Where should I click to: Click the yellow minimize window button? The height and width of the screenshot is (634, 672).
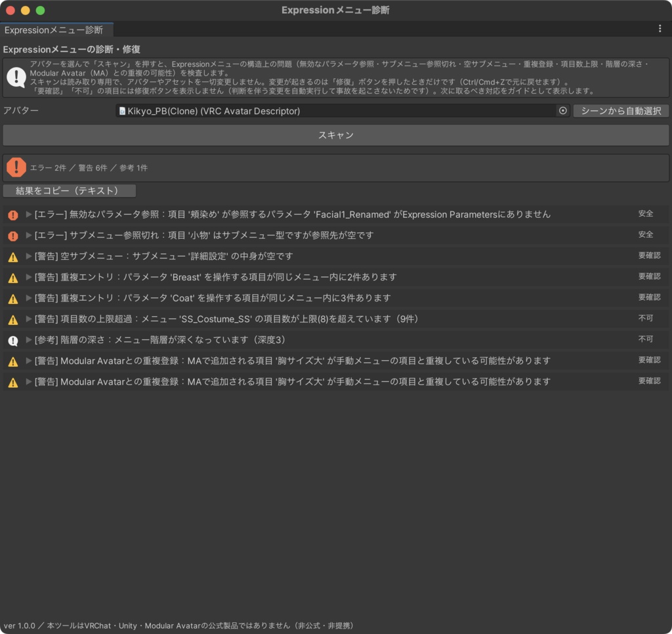26,11
